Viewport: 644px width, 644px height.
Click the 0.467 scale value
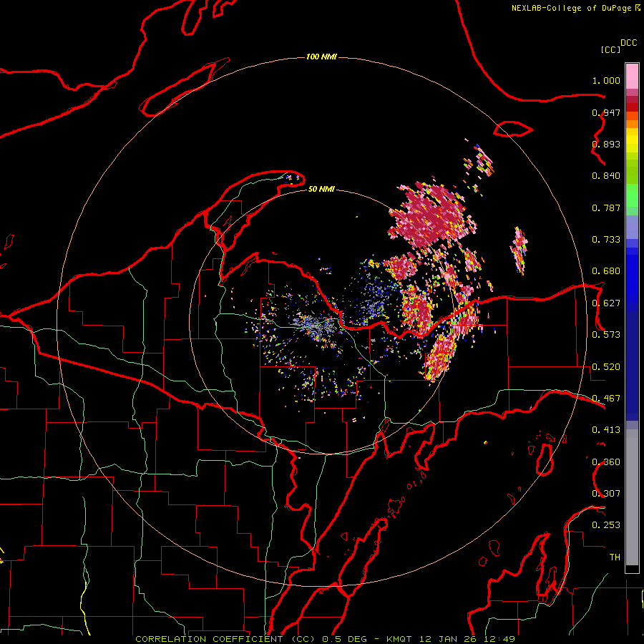(606, 399)
